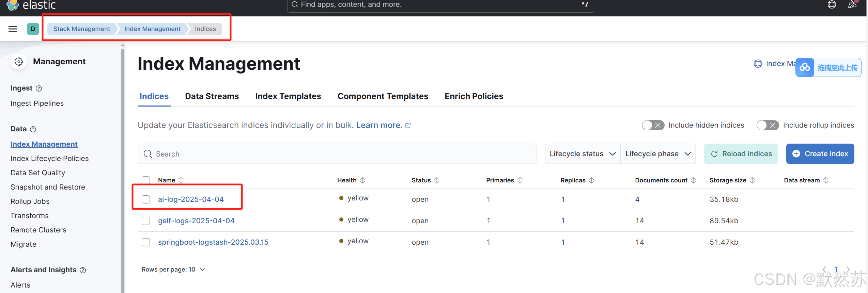Expand the Lifecycle status filter dropdown
Viewport: 868px width, 293px height.
(x=582, y=154)
